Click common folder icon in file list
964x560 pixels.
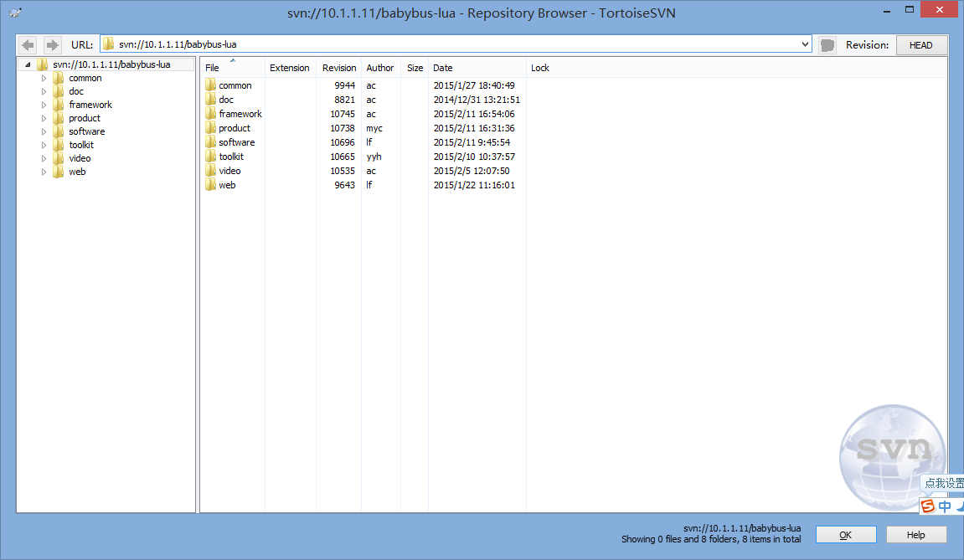[x=211, y=85]
